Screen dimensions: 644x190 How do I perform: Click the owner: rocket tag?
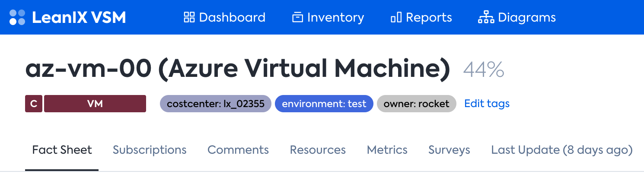pyautogui.click(x=417, y=104)
